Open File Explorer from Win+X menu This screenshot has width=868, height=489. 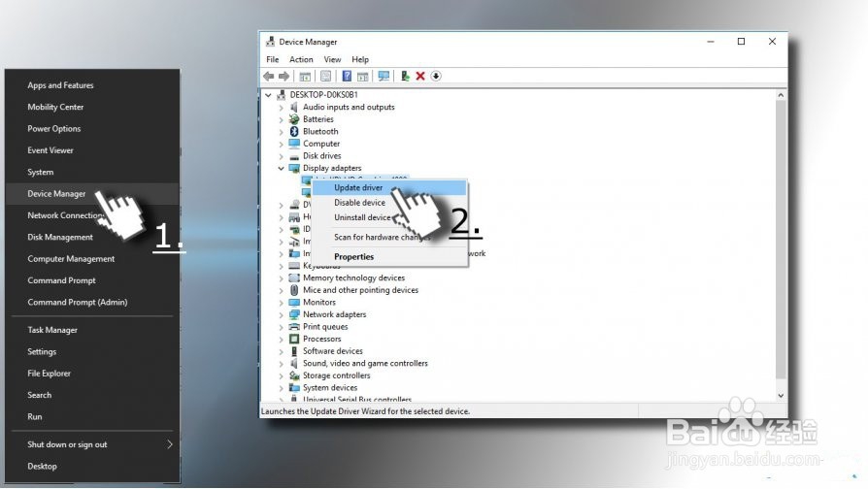92,373
